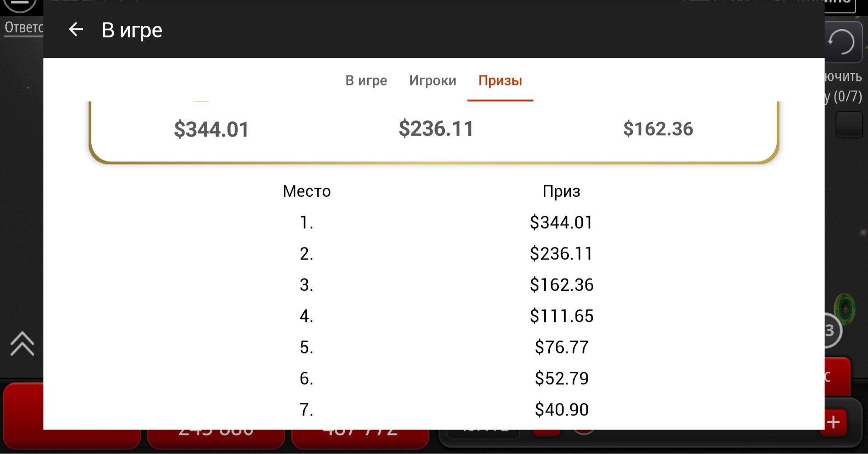Screen dimensions: 868x454
Task: Click the $162.36 third prize in banner
Action: 658,129
